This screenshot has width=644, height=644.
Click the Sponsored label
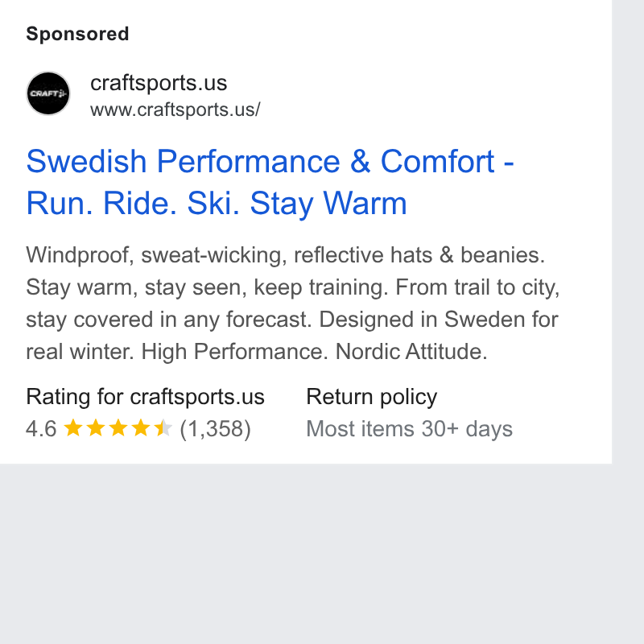coord(77,34)
